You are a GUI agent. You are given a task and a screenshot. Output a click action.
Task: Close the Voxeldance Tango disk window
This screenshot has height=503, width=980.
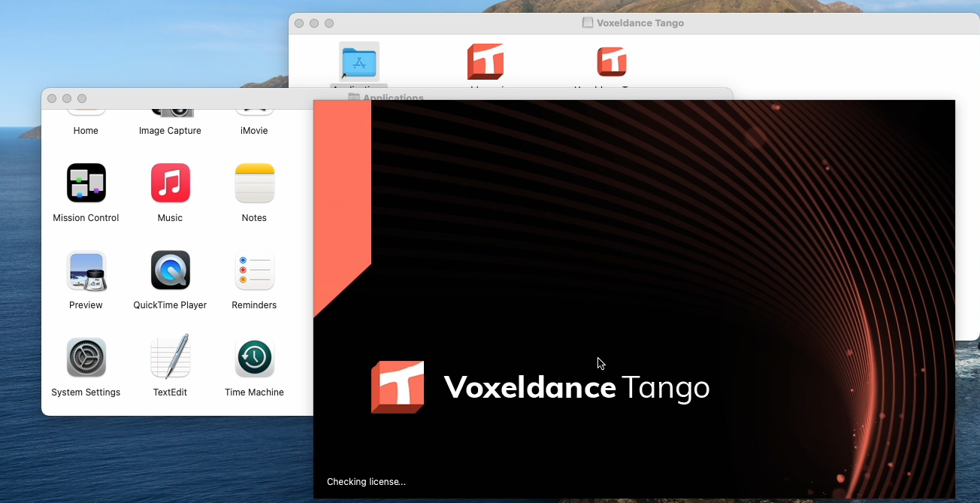pos(299,23)
